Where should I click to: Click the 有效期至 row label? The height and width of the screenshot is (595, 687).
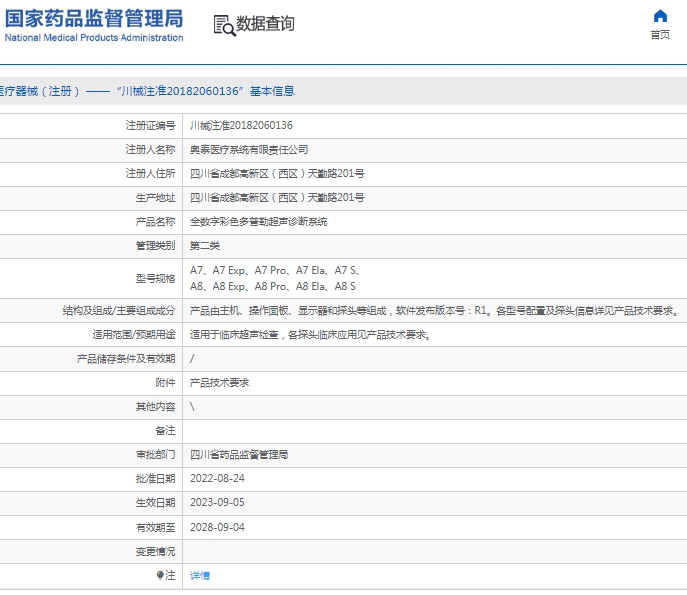coord(155,528)
